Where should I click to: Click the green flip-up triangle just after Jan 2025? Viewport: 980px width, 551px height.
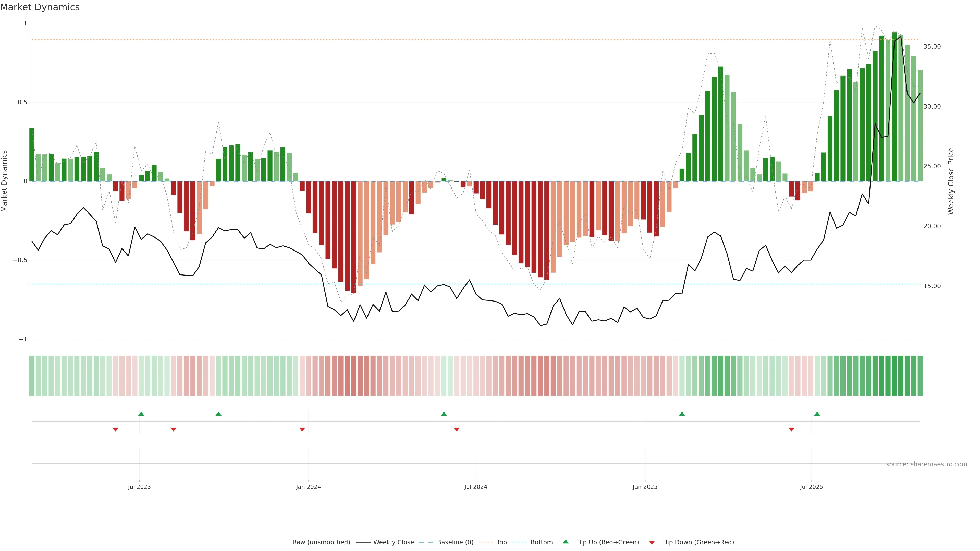(682, 414)
